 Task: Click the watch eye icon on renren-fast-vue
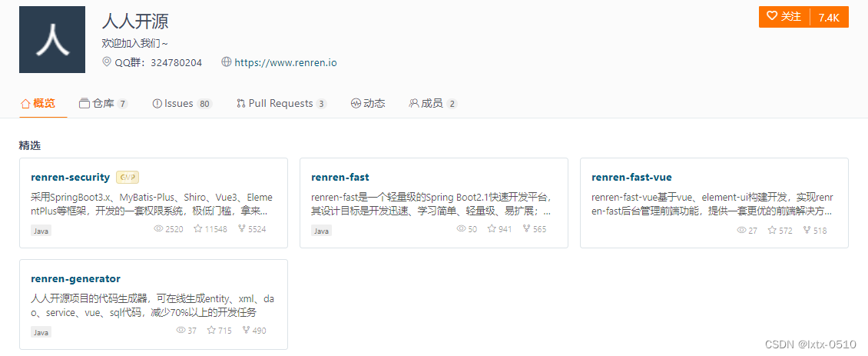742,230
